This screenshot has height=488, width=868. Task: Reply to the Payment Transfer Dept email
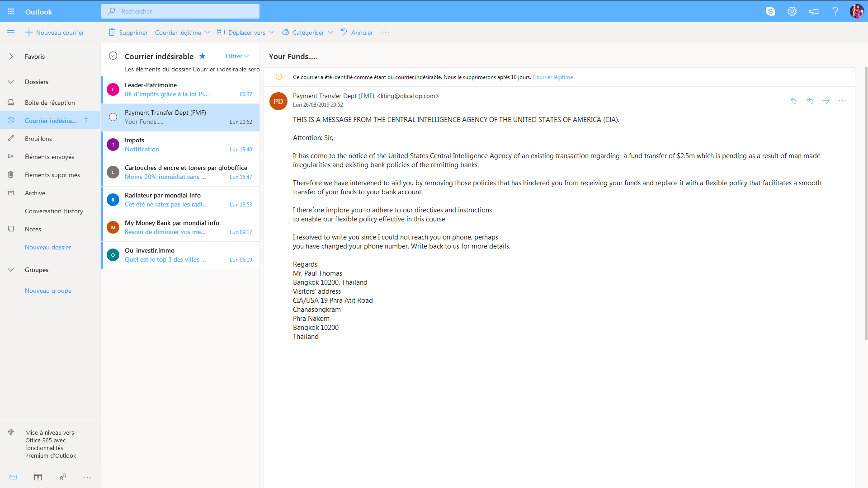pos(794,101)
